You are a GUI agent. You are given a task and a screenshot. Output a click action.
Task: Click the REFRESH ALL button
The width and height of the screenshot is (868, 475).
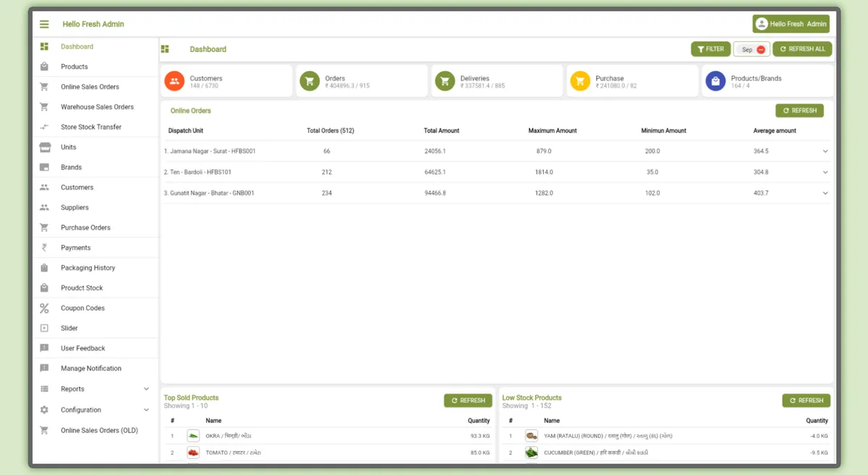pos(802,49)
